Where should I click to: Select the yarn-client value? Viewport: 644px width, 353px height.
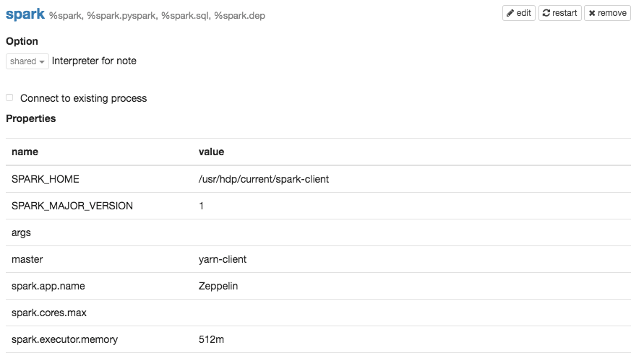(223, 260)
